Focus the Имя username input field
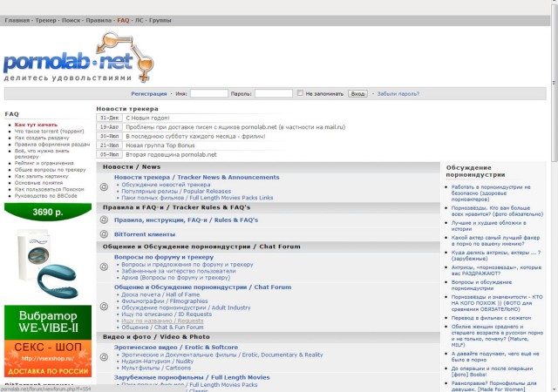This screenshot has width=558, height=392. 209,93
